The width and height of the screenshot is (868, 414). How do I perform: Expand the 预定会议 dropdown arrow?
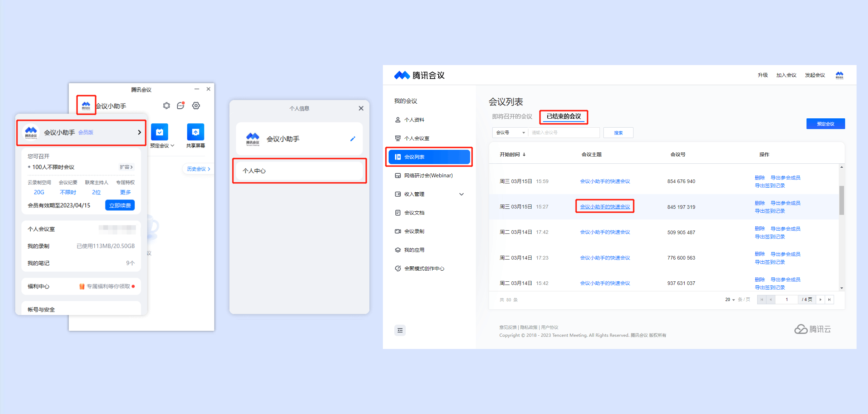coord(173,146)
